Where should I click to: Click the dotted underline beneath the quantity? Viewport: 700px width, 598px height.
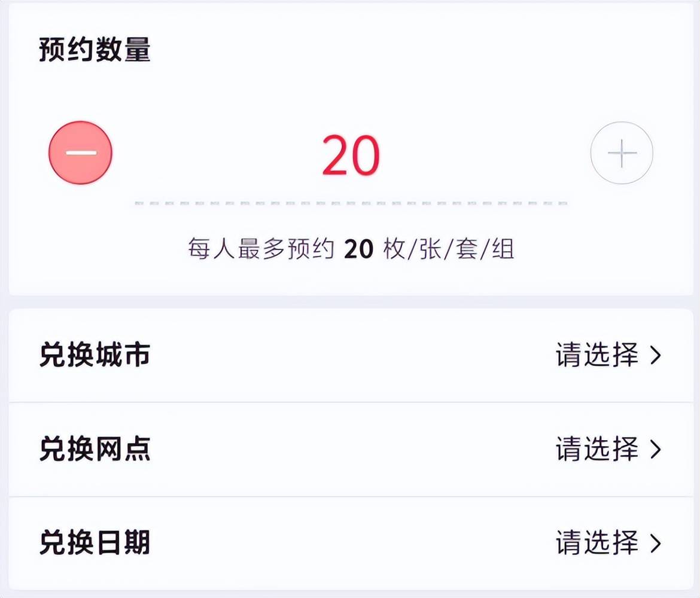(x=351, y=203)
